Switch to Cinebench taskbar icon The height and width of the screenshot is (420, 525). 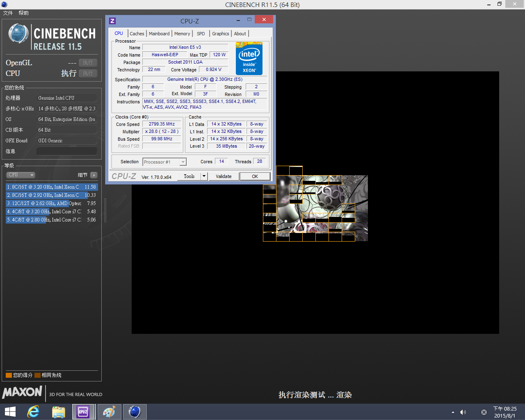(135, 412)
